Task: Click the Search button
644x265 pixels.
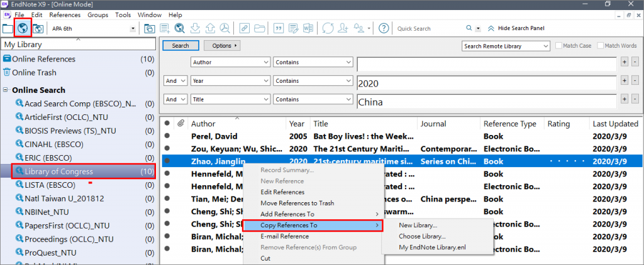Action: pyautogui.click(x=180, y=46)
